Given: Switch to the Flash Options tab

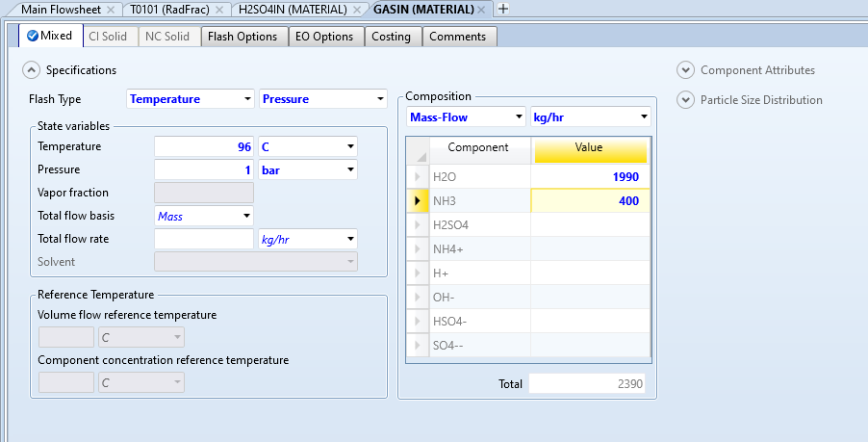Looking at the screenshot, I should 242,37.
